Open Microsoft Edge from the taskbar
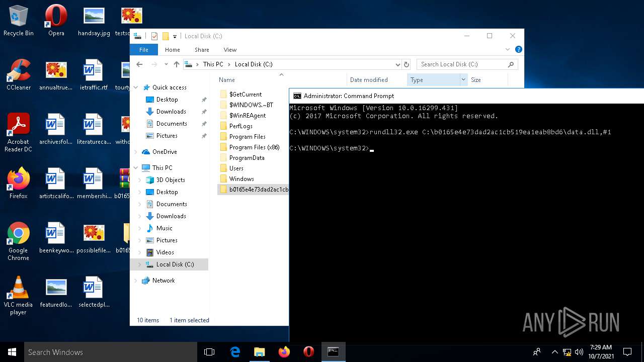The width and height of the screenshot is (644, 362). pos(235,352)
